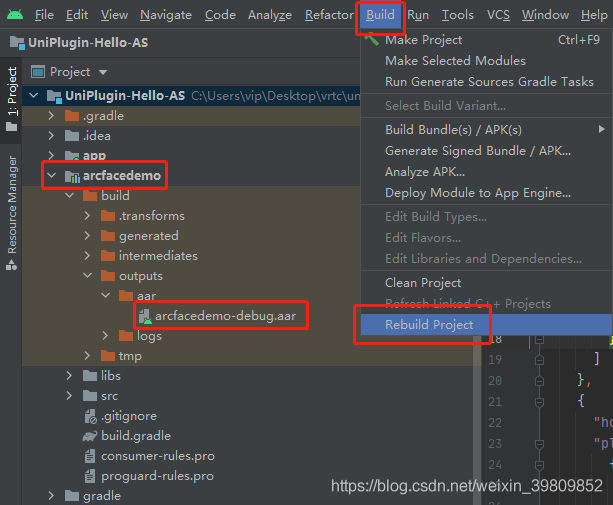Open proguard-rules.pro file
Screen dimensions: 613x505
click(157, 476)
